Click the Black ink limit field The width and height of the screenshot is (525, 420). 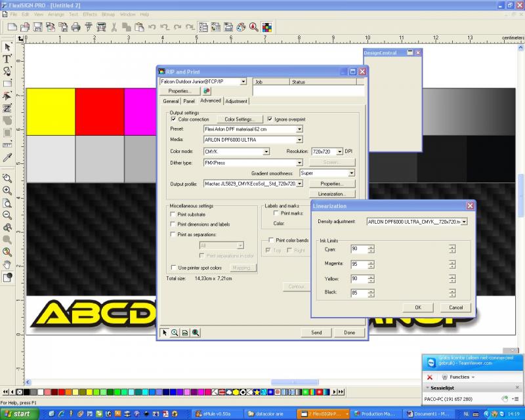(359, 293)
